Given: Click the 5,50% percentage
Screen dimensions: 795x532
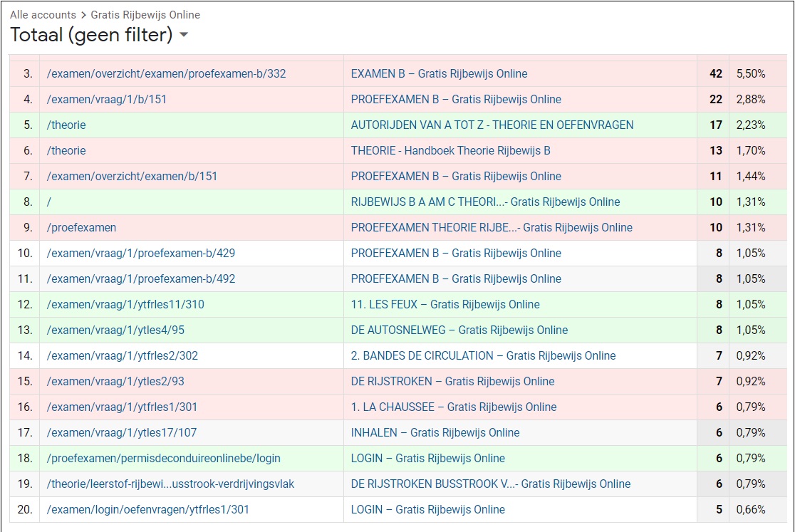Looking at the screenshot, I should [x=751, y=73].
